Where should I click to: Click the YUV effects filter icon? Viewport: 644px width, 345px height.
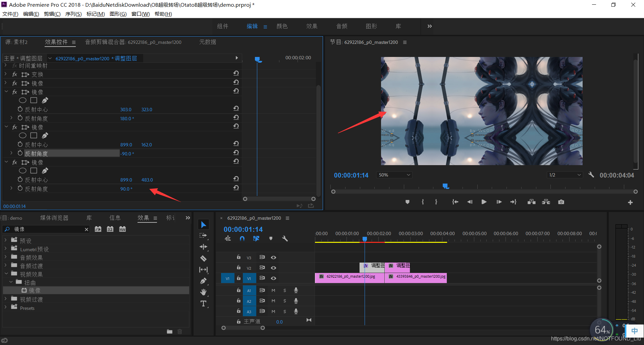pyautogui.click(x=122, y=229)
